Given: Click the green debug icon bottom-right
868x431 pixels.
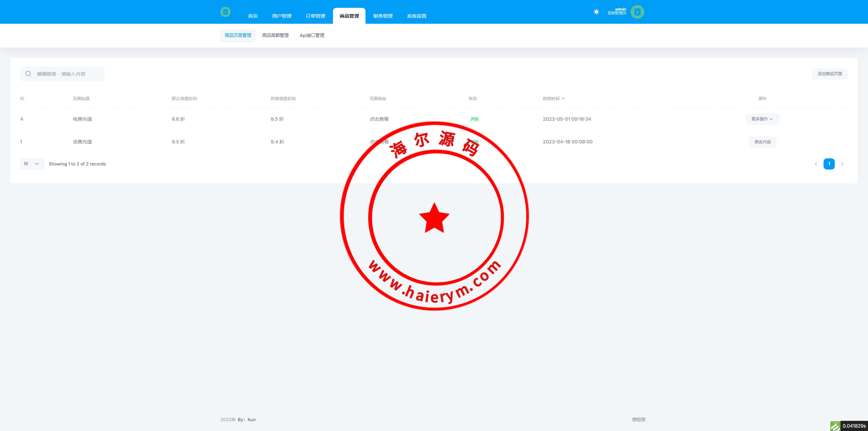Looking at the screenshot, I should [835, 426].
